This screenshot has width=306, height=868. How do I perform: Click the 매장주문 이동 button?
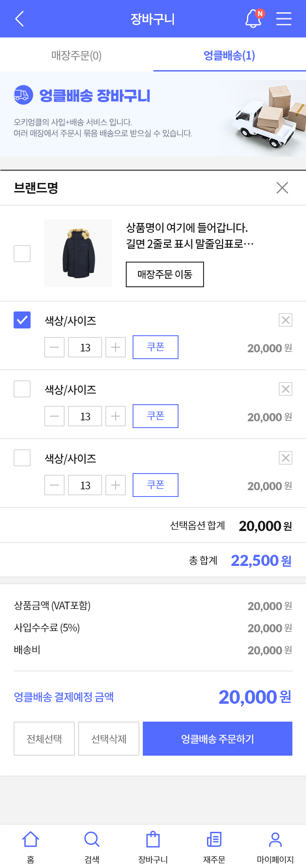point(165,274)
